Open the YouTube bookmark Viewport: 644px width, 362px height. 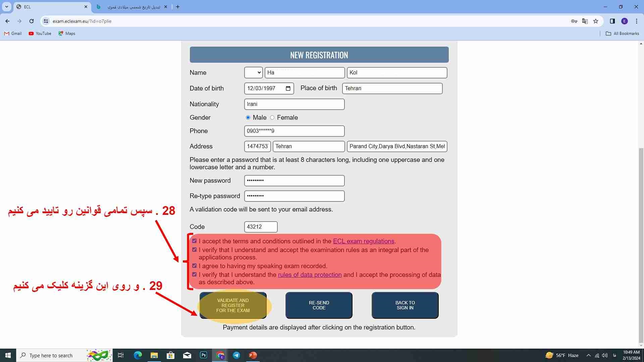[x=40, y=34]
